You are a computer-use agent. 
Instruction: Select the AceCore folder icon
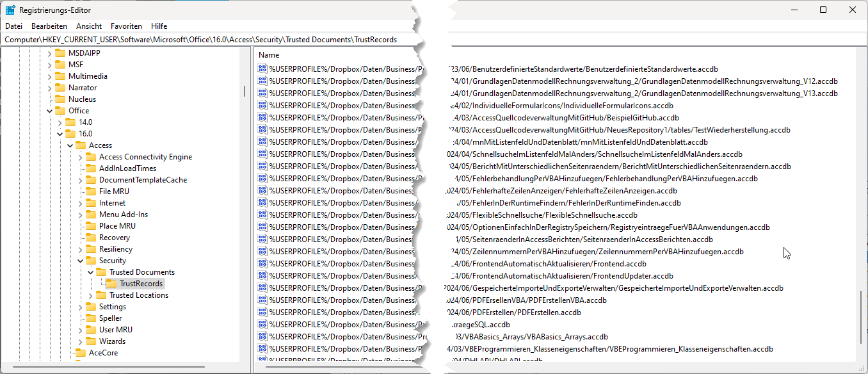pos(81,352)
